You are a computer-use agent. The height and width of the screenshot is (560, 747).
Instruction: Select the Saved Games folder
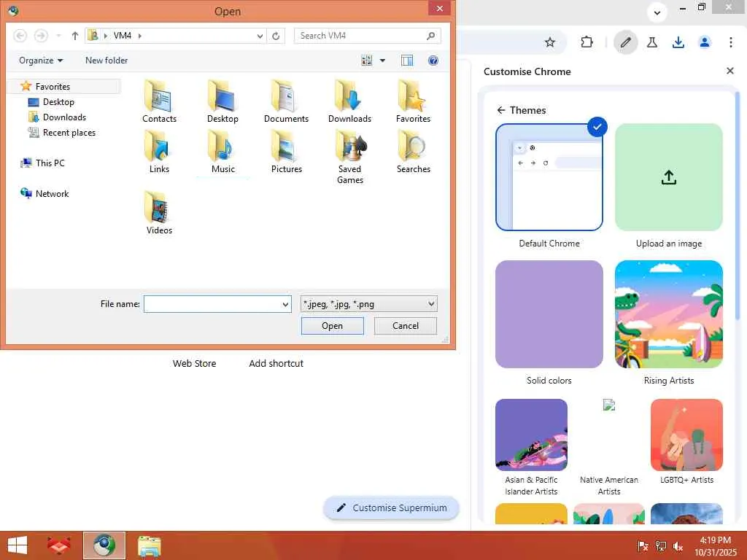(349, 157)
